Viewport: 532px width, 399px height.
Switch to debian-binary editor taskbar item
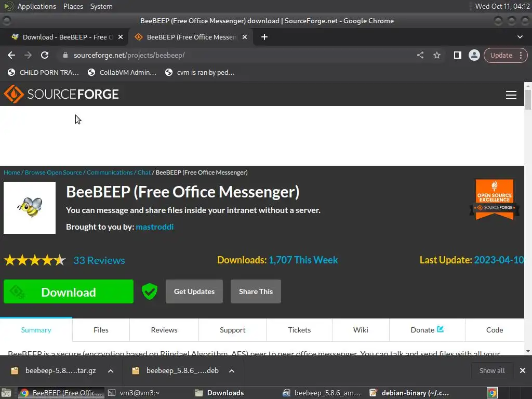pos(409,393)
